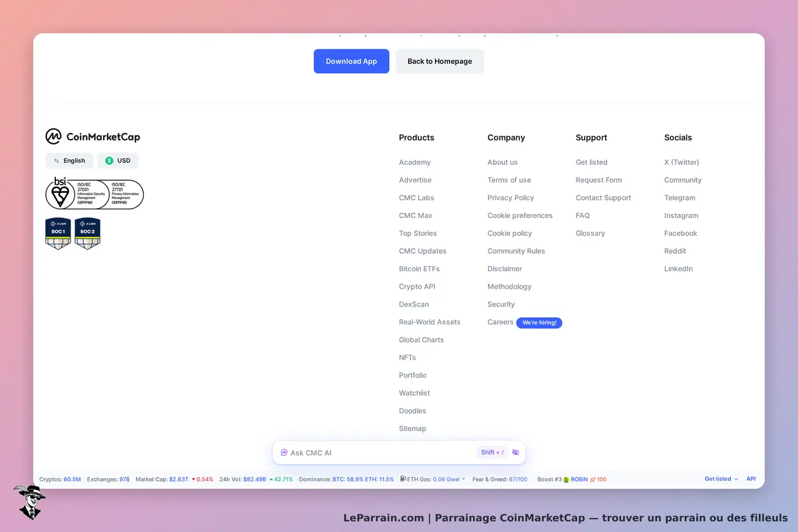Click the SOC 1 compliance badge
Viewport: 798px width, 532px height.
point(58,233)
